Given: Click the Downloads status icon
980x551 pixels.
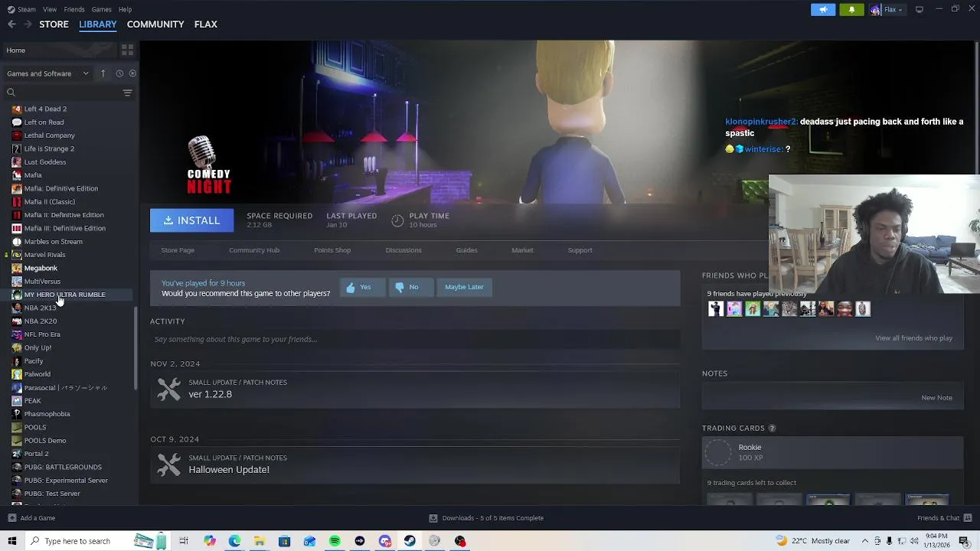Looking at the screenshot, I should 433,518.
